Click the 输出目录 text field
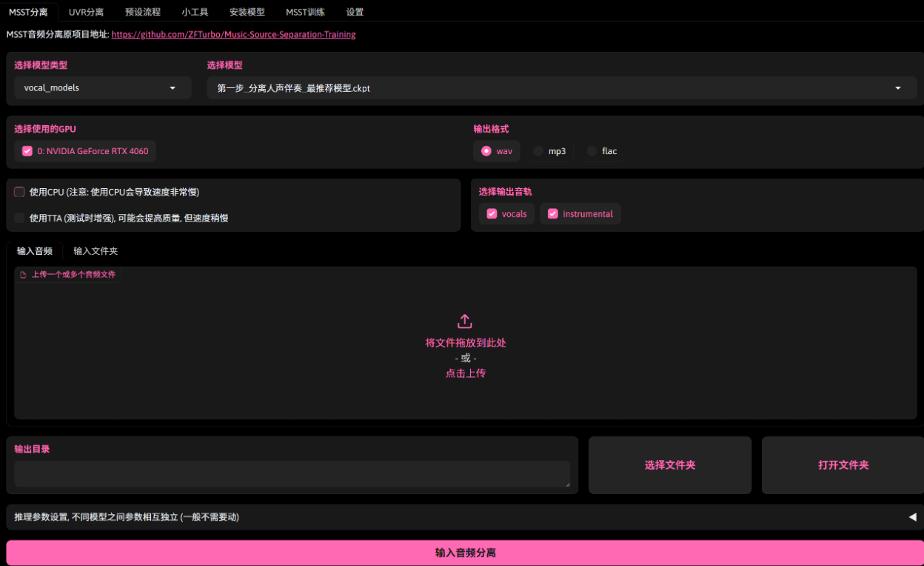The height and width of the screenshot is (566, 924). tap(292, 474)
